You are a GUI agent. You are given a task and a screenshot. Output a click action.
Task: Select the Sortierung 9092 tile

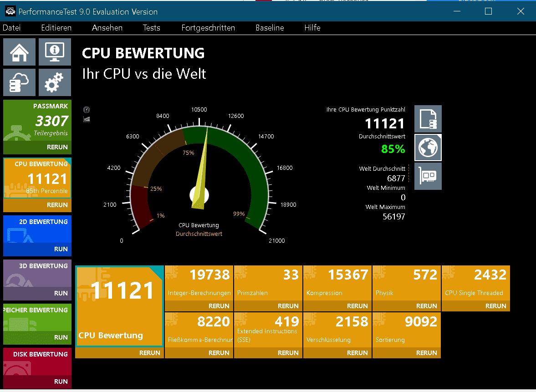(x=407, y=330)
